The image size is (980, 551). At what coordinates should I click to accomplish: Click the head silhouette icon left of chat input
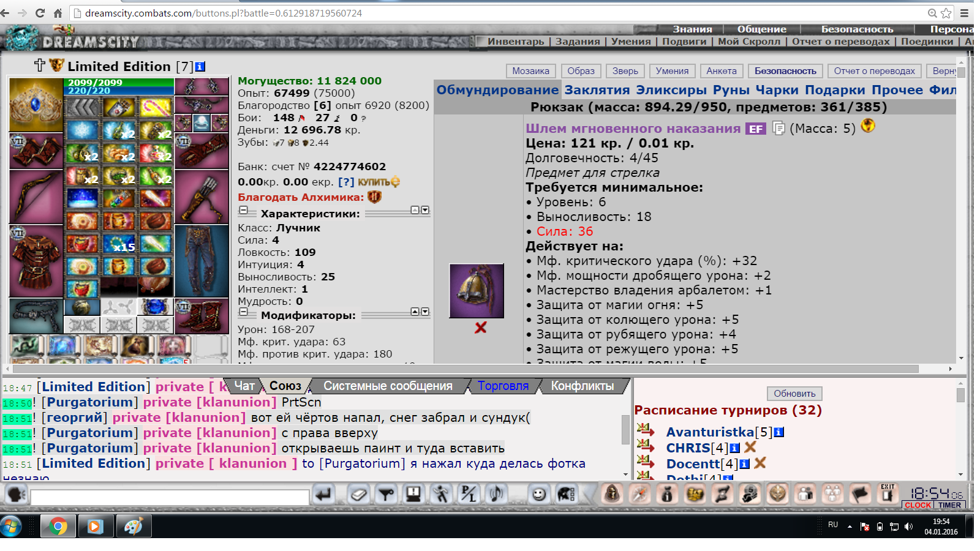pyautogui.click(x=16, y=494)
